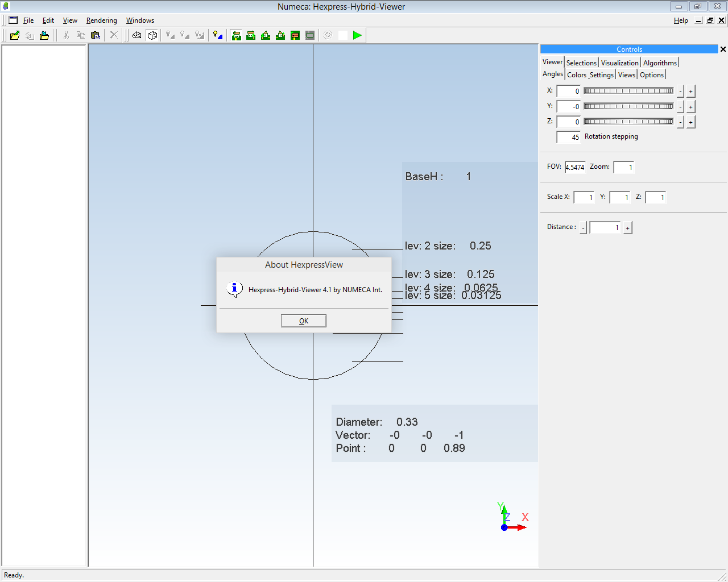Click the FOV input field

click(575, 167)
